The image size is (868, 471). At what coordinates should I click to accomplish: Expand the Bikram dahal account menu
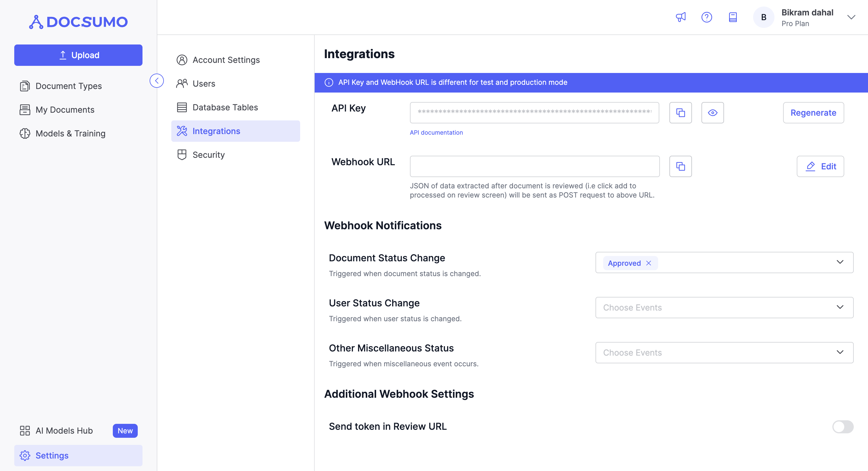(x=851, y=17)
